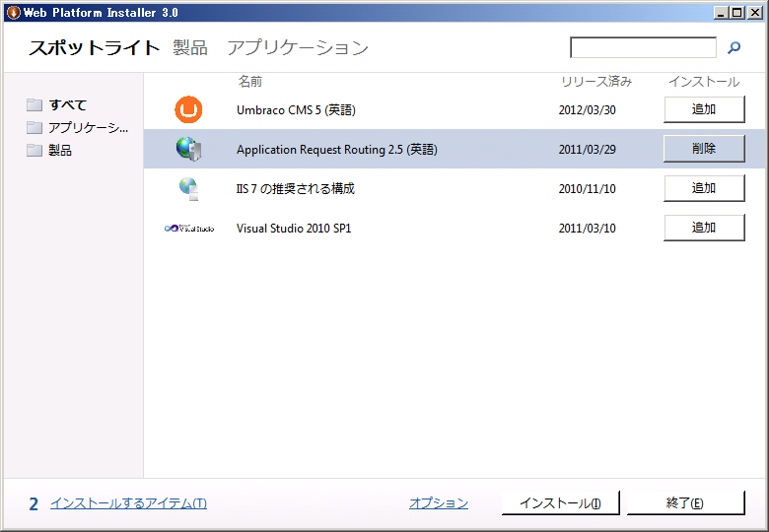
Task: Select Umbraco CMS 5 (英語) row name
Action: 296,109
